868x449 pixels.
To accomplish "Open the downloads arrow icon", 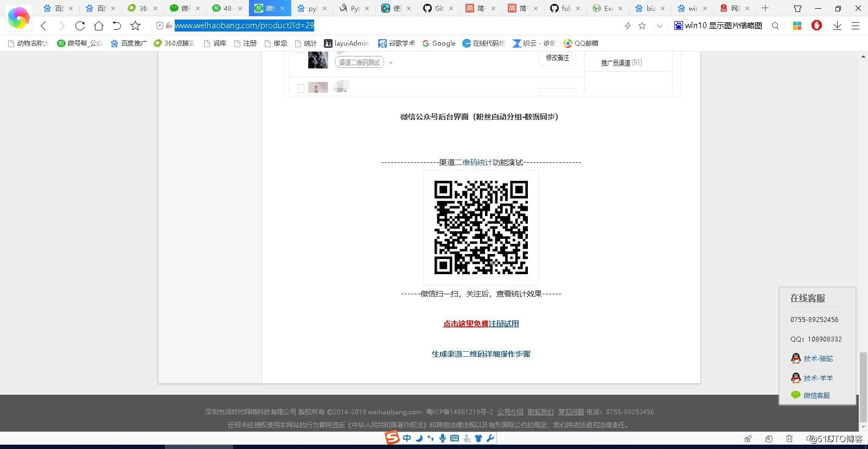I will click(x=837, y=26).
